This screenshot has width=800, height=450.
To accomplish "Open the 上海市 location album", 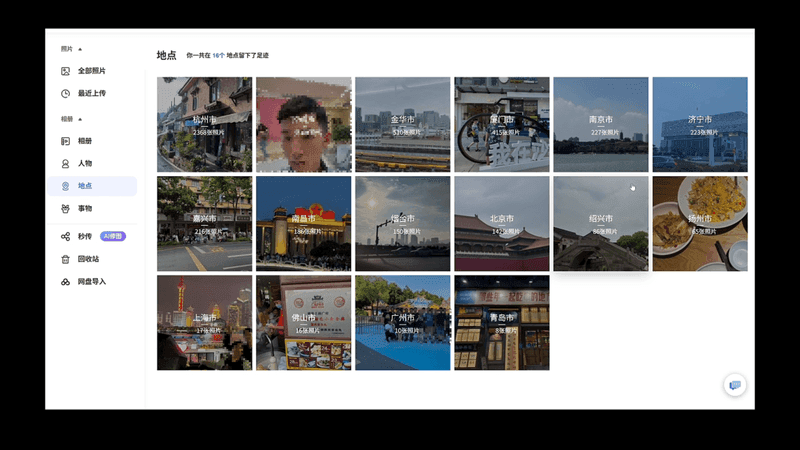I will (x=204, y=322).
